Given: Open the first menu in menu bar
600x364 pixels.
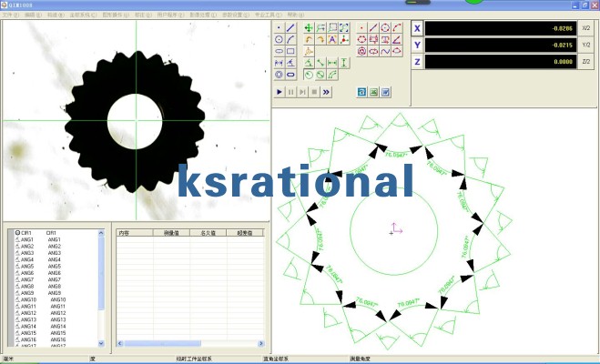Looking at the screenshot, I should pyautogui.click(x=10, y=15).
